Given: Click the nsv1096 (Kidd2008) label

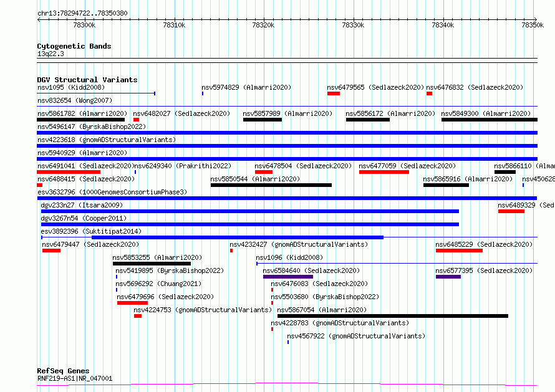Looking at the screenshot, I should click(289, 257).
